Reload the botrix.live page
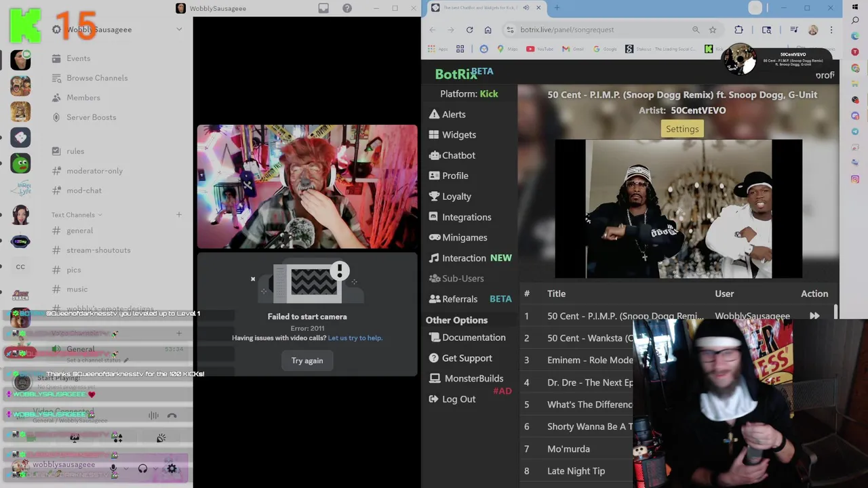The height and width of the screenshot is (488, 868). pyautogui.click(x=469, y=30)
